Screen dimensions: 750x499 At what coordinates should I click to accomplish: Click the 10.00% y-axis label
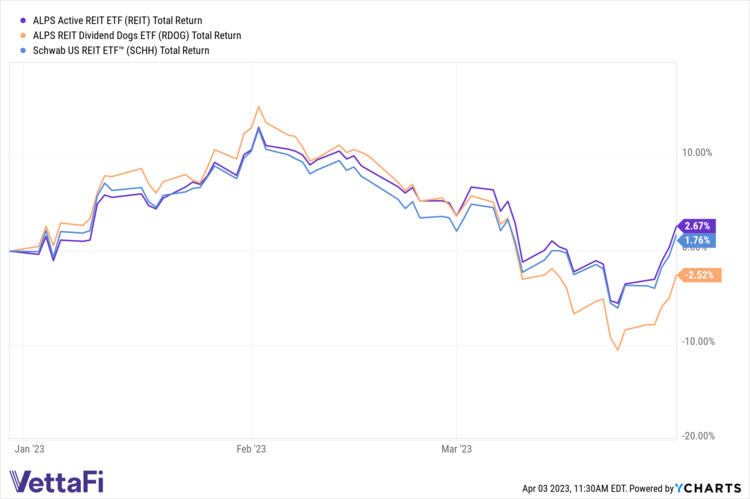tap(697, 153)
